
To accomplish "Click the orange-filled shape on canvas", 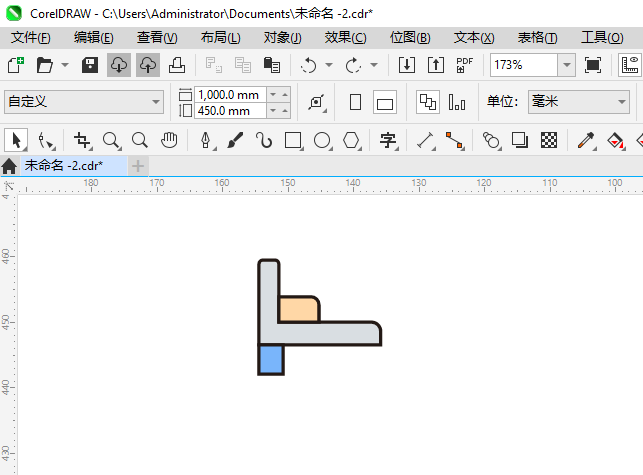I will [298, 309].
